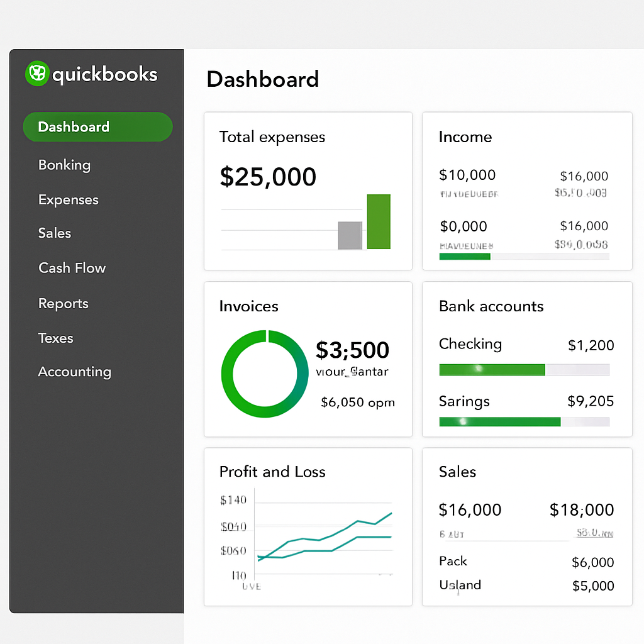Image resolution: width=644 pixels, height=644 pixels.
Task: Click the green bar in expenses chart
Action: pyautogui.click(x=379, y=222)
